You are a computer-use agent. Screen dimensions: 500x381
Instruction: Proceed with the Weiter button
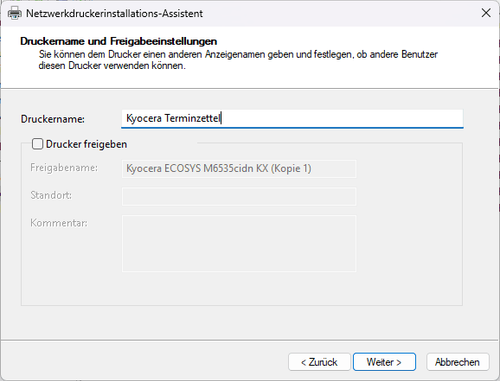click(x=384, y=362)
